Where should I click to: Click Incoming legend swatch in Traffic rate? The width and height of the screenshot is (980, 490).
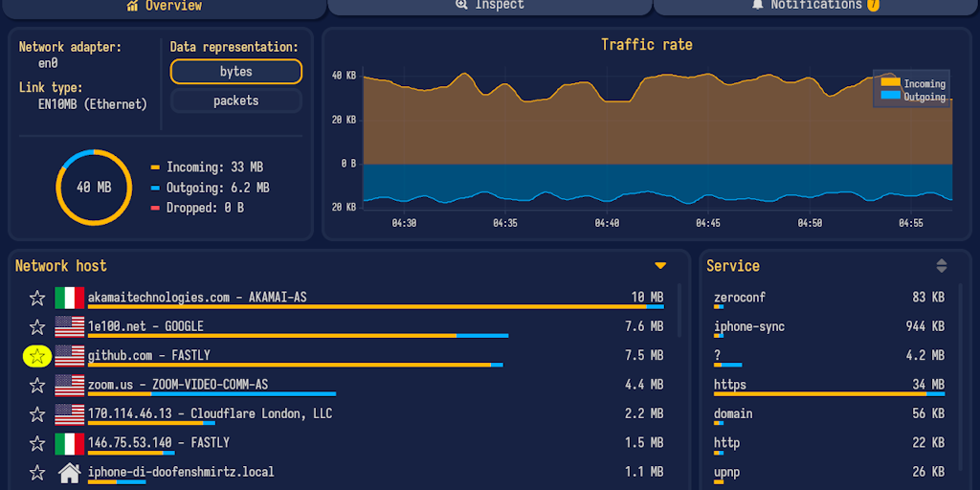(x=891, y=82)
